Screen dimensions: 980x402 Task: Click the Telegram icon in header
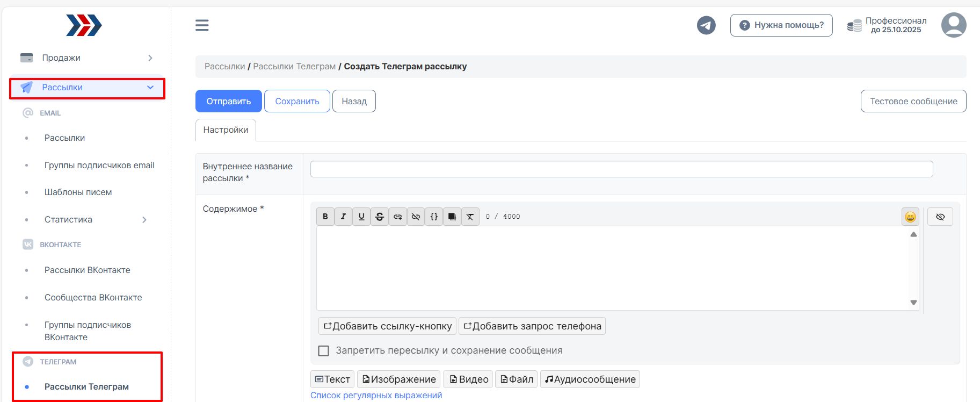706,25
